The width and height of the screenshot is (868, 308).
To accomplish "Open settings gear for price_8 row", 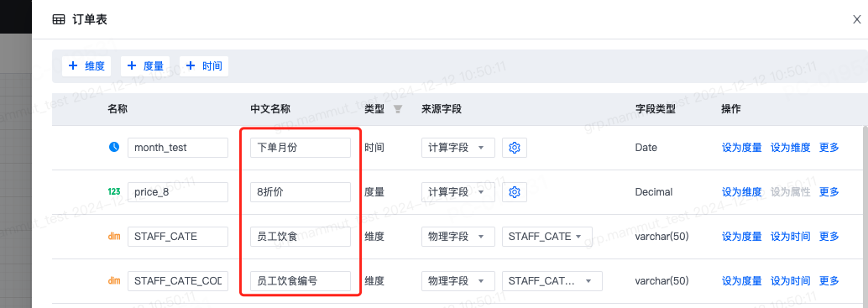I will point(515,192).
